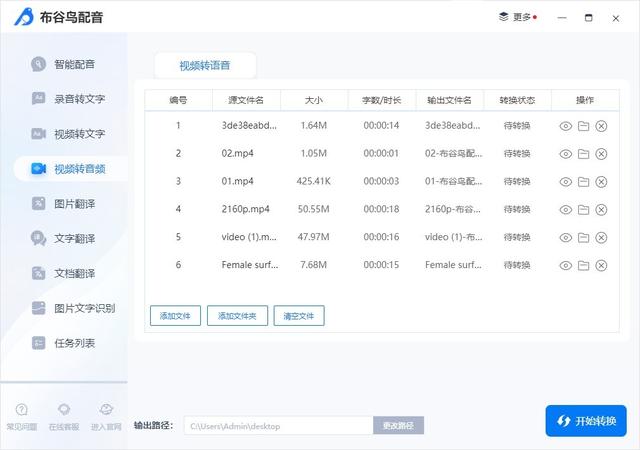Preview 02.mp4 with eye icon
Image resolution: width=640 pixels, height=450 pixels.
pyautogui.click(x=566, y=154)
